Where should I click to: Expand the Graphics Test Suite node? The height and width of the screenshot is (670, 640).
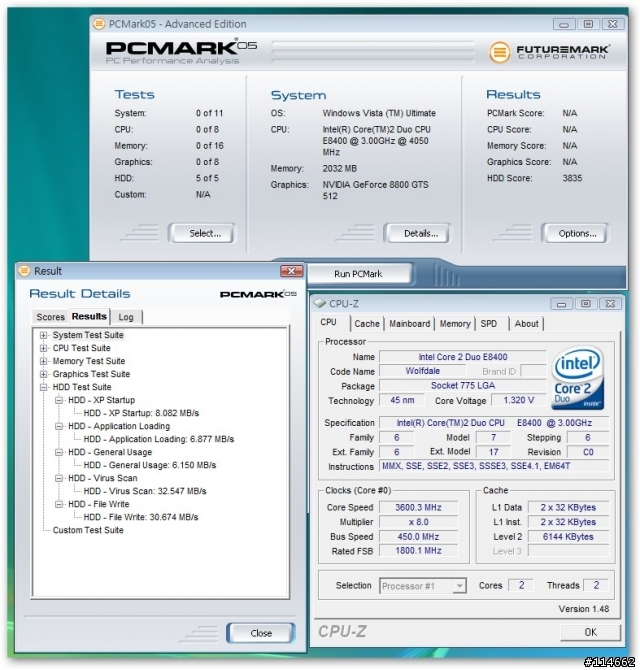(43, 374)
